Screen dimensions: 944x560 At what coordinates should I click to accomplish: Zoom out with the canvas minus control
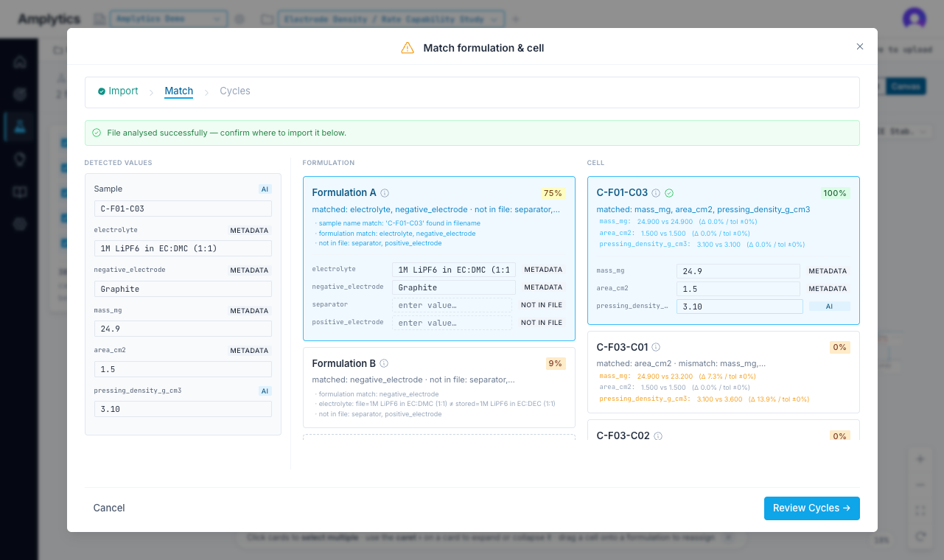pos(920,485)
